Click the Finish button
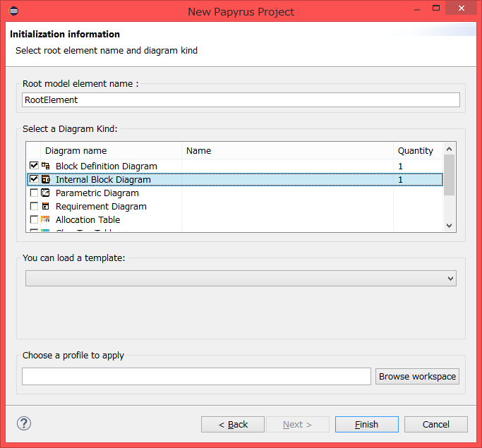Screen dimensions: 482x448 click(367, 424)
